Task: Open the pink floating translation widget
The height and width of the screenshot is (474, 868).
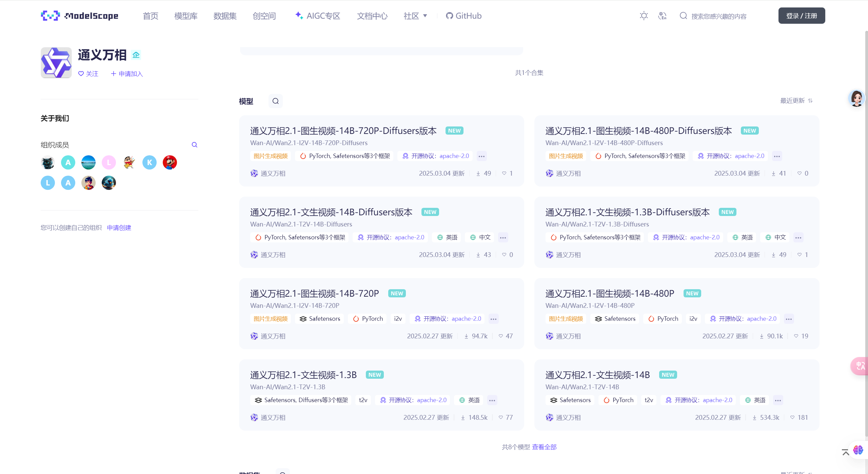Action: (x=860, y=366)
